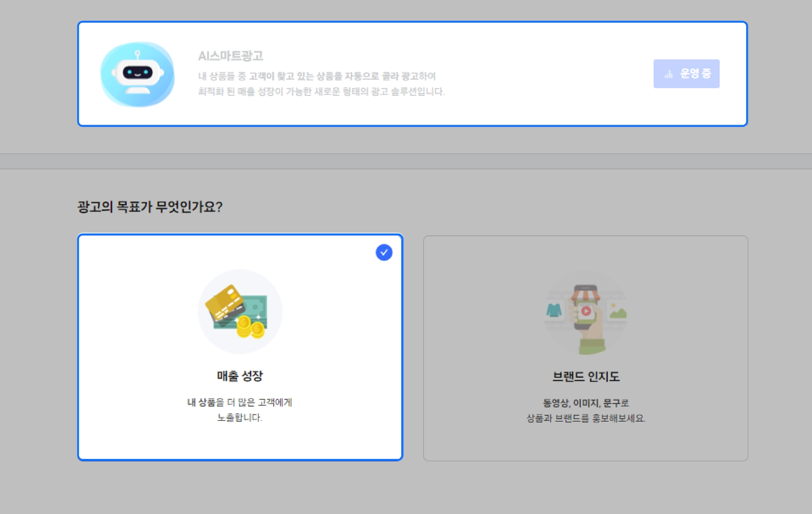This screenshot has height=514, width=812.
Task: Click the AI robot mascot icon
Action: click(137, 74)
